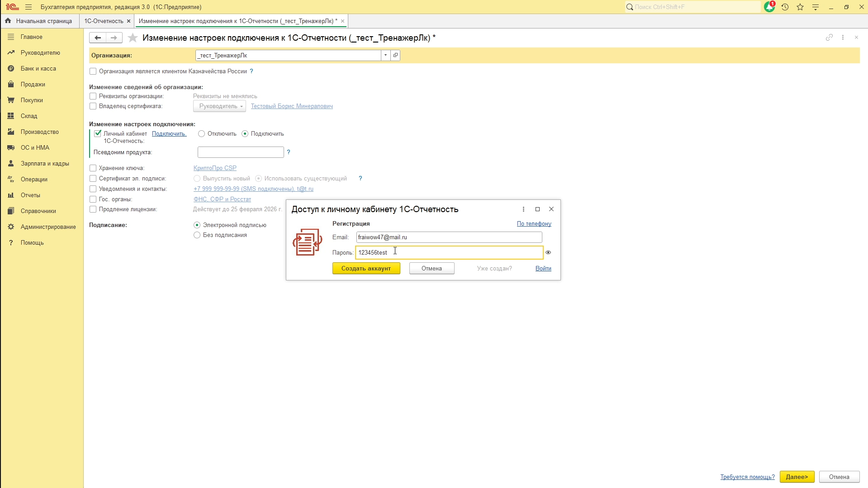
Task: Open Зарплата и кадры section person icon
Action: (11, 163)
